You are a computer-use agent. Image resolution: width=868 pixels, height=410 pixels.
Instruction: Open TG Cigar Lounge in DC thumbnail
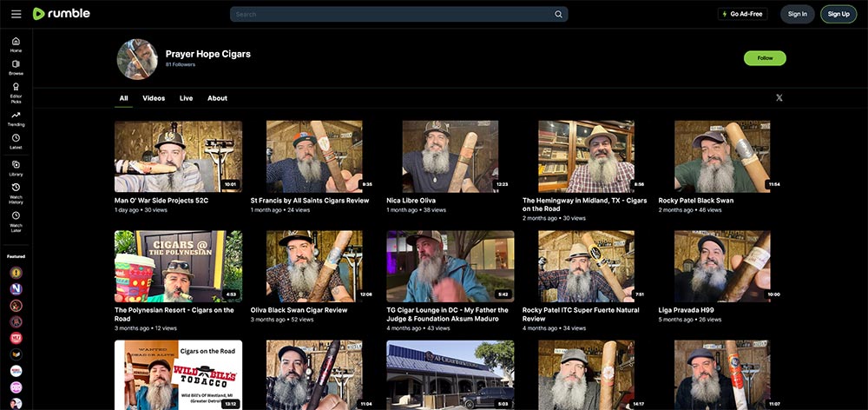(x=450, y=266)
